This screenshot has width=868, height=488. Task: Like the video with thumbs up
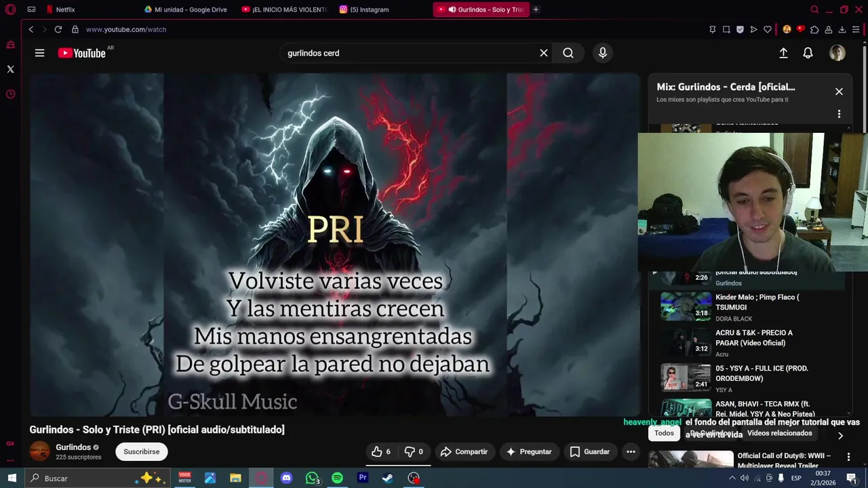point(380,451)
